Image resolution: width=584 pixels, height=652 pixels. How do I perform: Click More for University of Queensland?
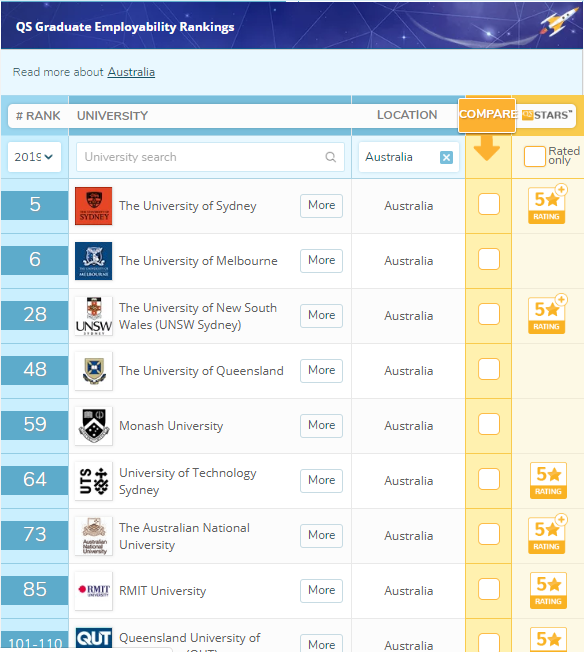[322, 370]
